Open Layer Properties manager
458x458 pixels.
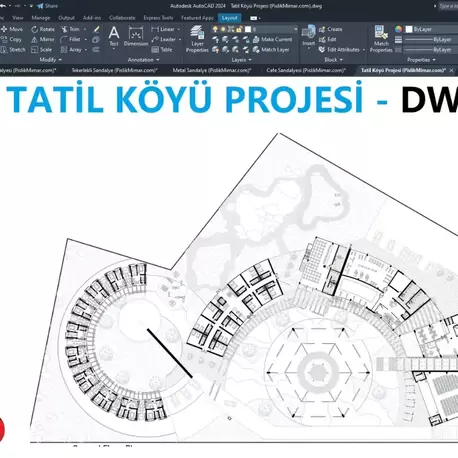click(x=197, y=39)
